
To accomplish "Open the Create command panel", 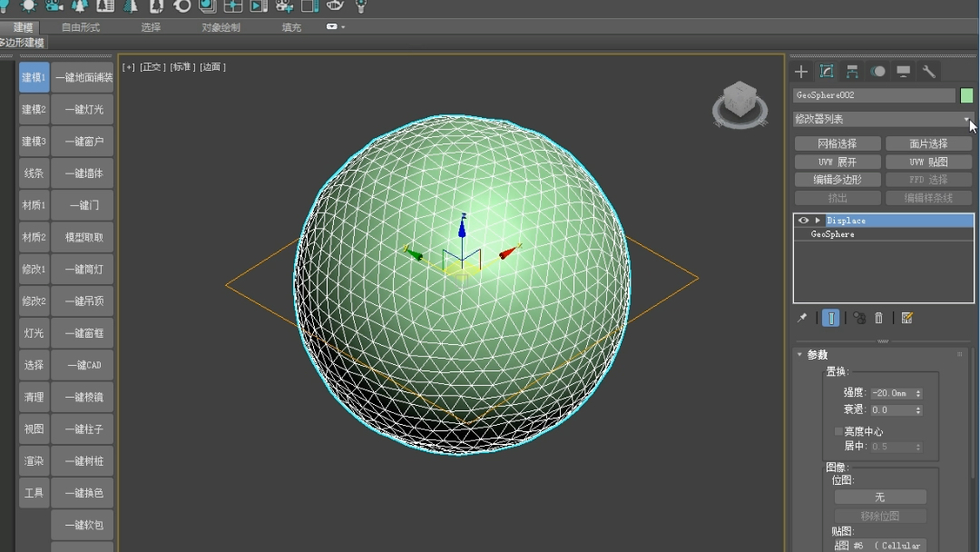I will pyautogui.click(x=800, y=71).
